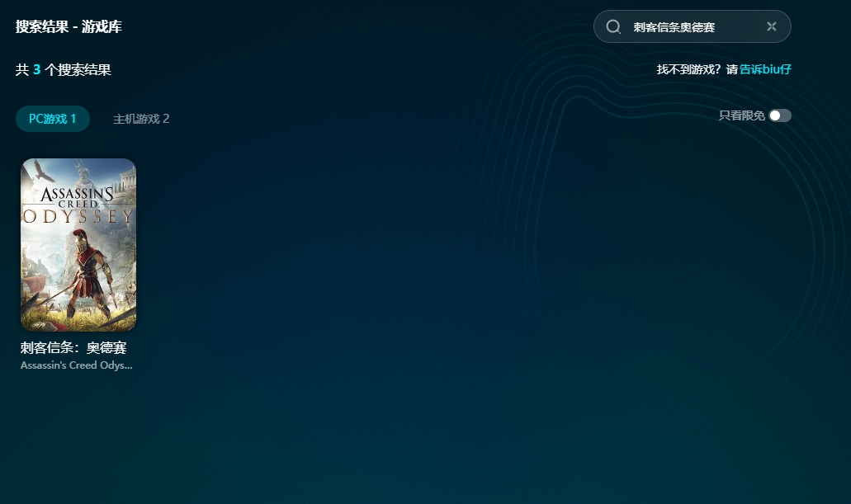Open the Assassin's Creed Odyssey cover thumbnail
The width and height of the screenshot is (851, 504).
click(x=78, y=244)
